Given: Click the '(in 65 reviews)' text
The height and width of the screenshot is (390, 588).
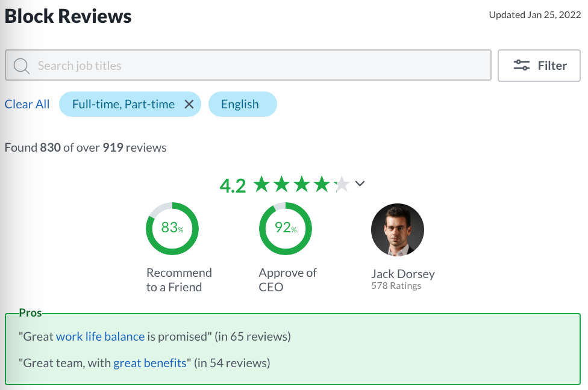Looking at the screenshot, I should tap(253, 336).
